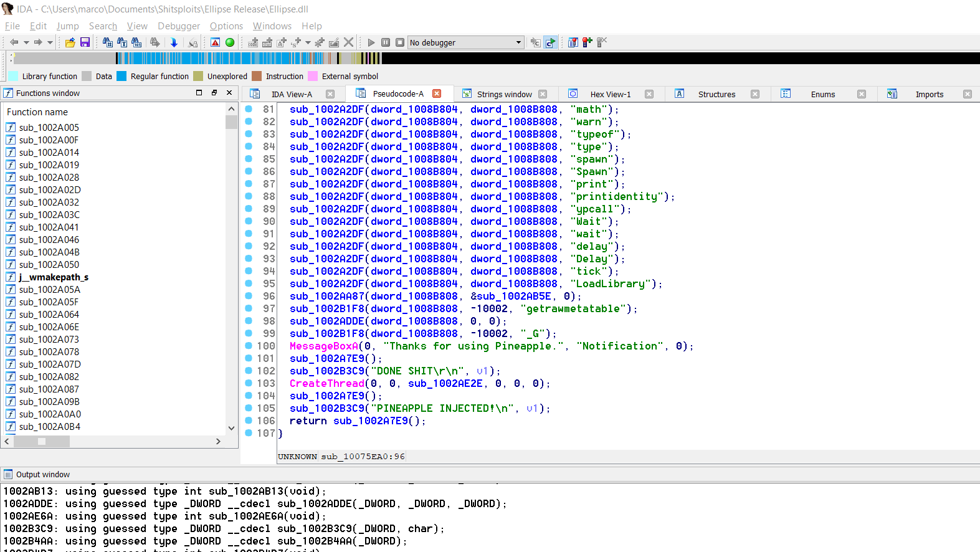
Task: Click the Library function cyan color swatch
Action: click(13, 76)
